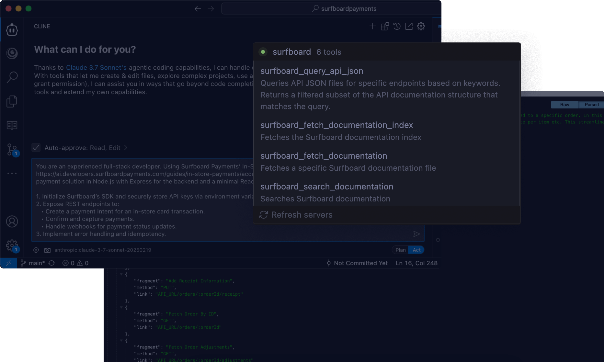Open Cline settings gear in header

421,26
